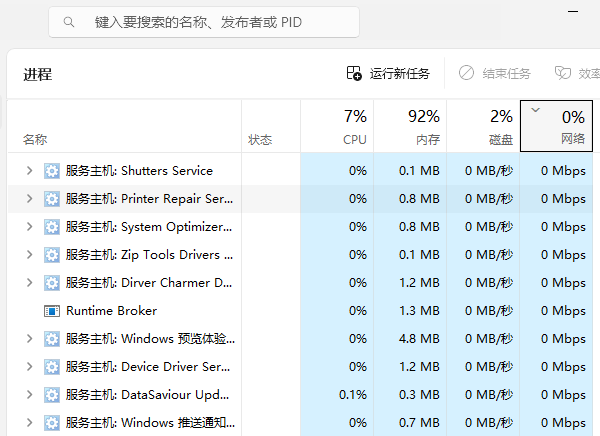This screenshot has width=600, height=436.
Task: Select the 服务主机: DataSaviour Upd... process
Action: pyautogui.click(x=148, y=394)
